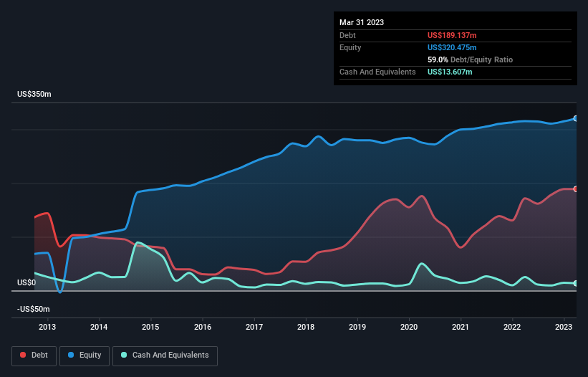Select the teal Cash endpoint marker on chart

tap(576, 283)
